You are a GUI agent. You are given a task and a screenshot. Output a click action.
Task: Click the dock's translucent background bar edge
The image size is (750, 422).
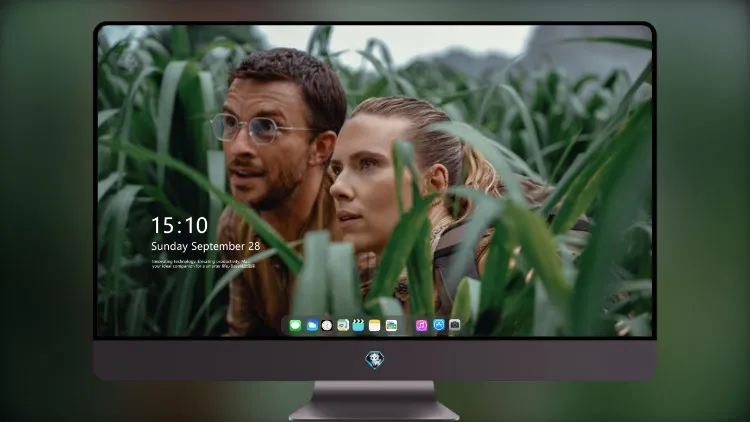click(x=285, y=326)
